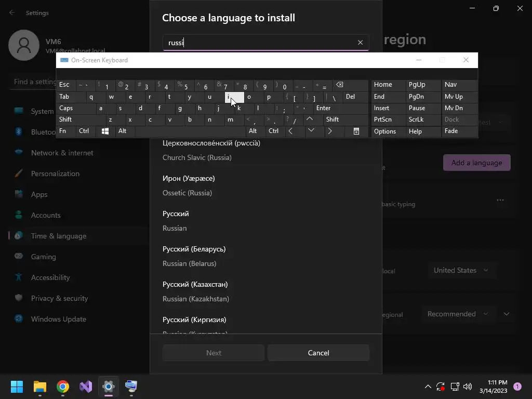Open Visual Studio from taskbar

coord(86,387)
